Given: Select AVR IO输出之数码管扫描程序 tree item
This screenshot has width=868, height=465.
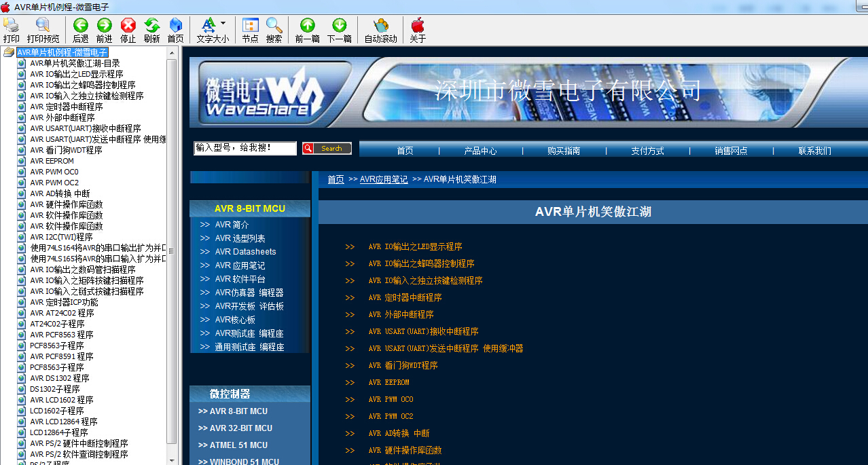Looking at the screenshot, I should point(83,269).
